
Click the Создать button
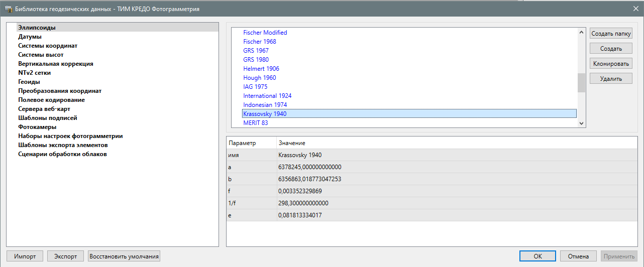[611, 49]
